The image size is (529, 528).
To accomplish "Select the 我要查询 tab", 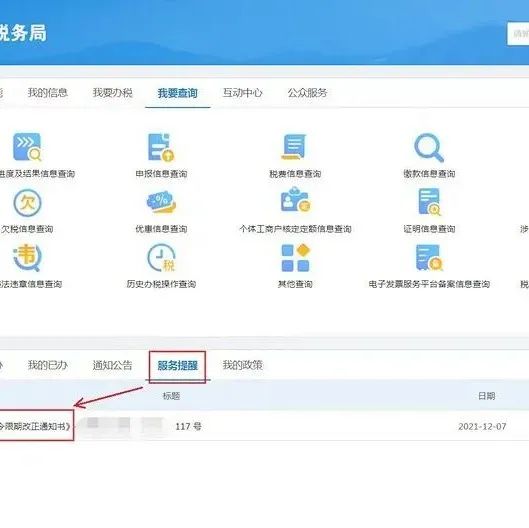I will click(x=177, y=93).
